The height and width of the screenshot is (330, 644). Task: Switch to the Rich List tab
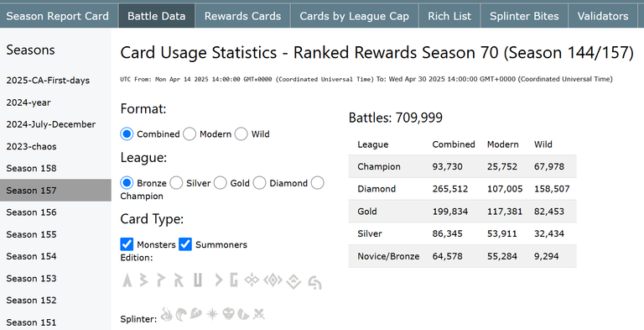[449, 16]
